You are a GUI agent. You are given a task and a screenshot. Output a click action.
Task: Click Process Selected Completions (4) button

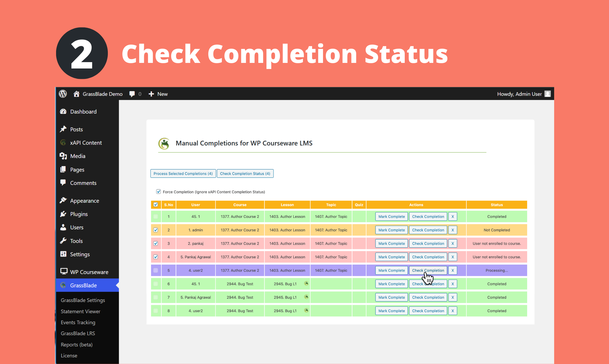coord(183,174)
